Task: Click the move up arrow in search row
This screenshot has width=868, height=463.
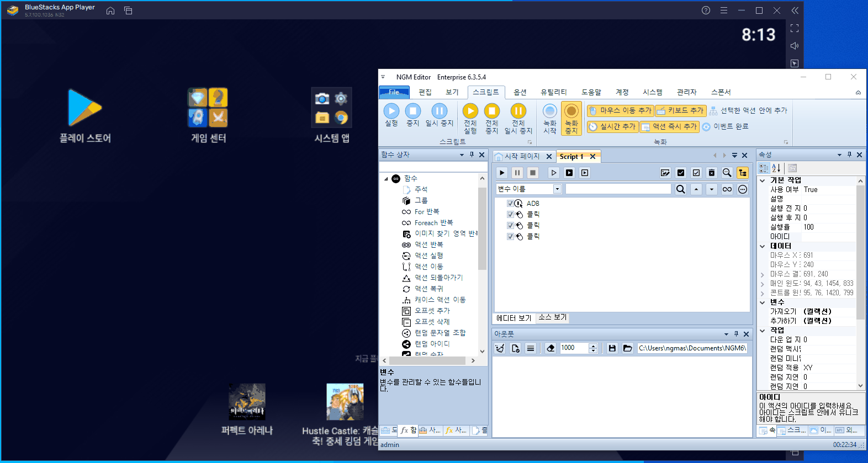Action: tap(696, 189)
